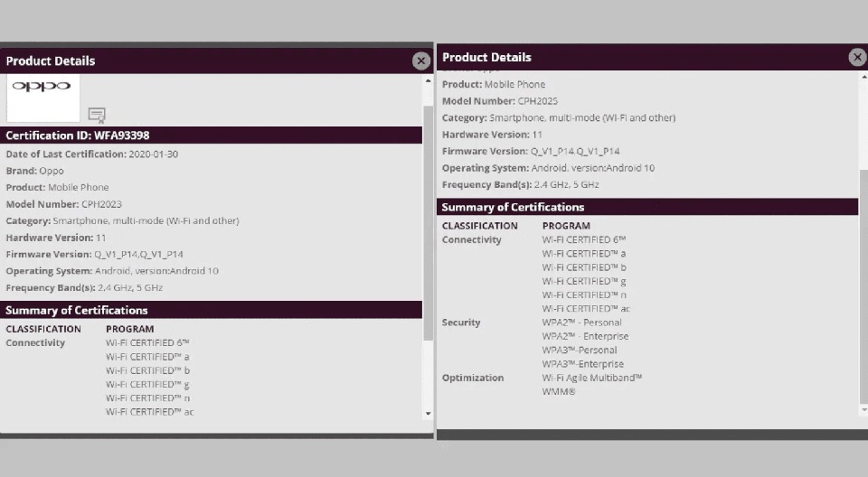Click Optimization classification label
This screenshot has height=477, width=868.
pyautogui.click(x=473, y=378)
